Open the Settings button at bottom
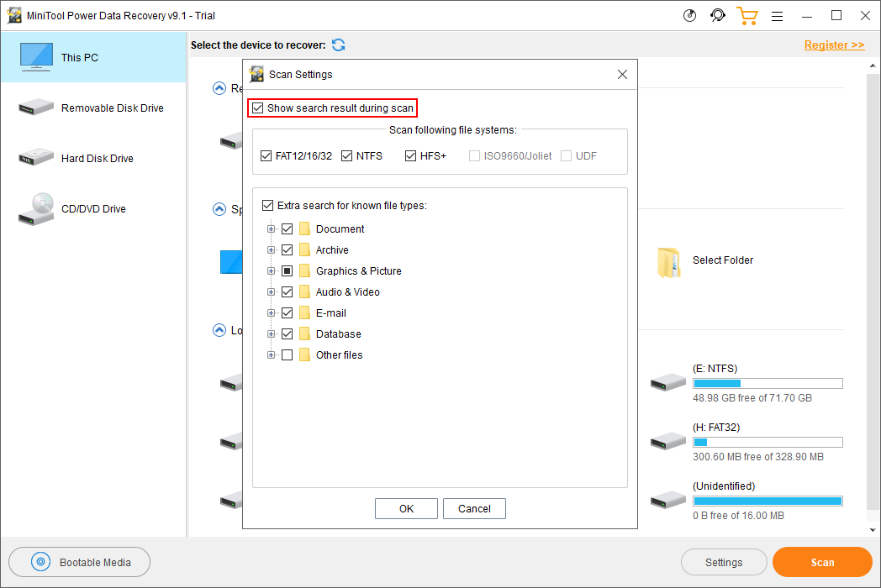This screenshot has width=881, height=588. pyautogui.click(x=724, y=562)
